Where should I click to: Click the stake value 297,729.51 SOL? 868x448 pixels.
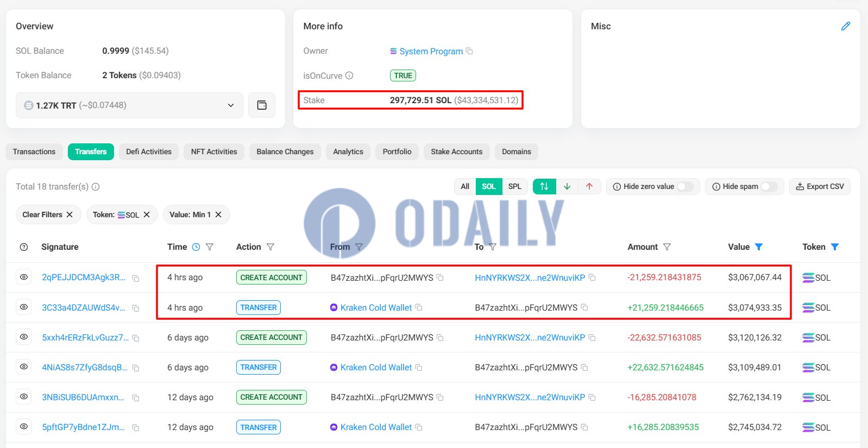click(420, 100)
